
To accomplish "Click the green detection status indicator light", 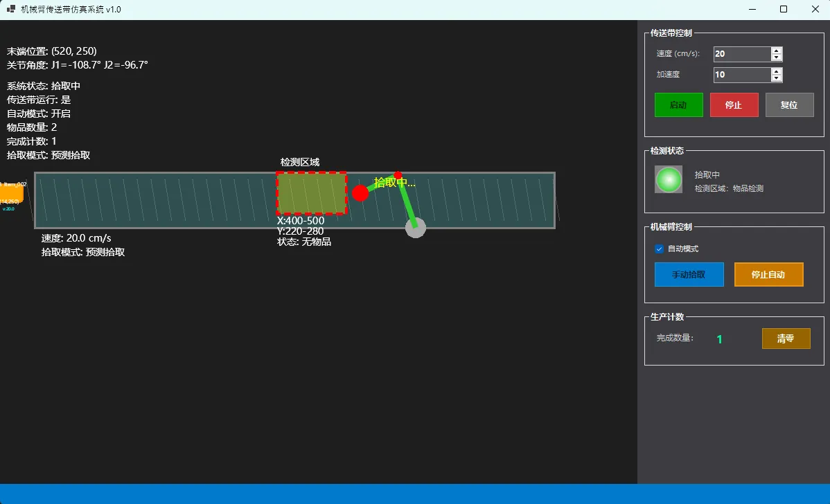I will (x=669, y=179).
